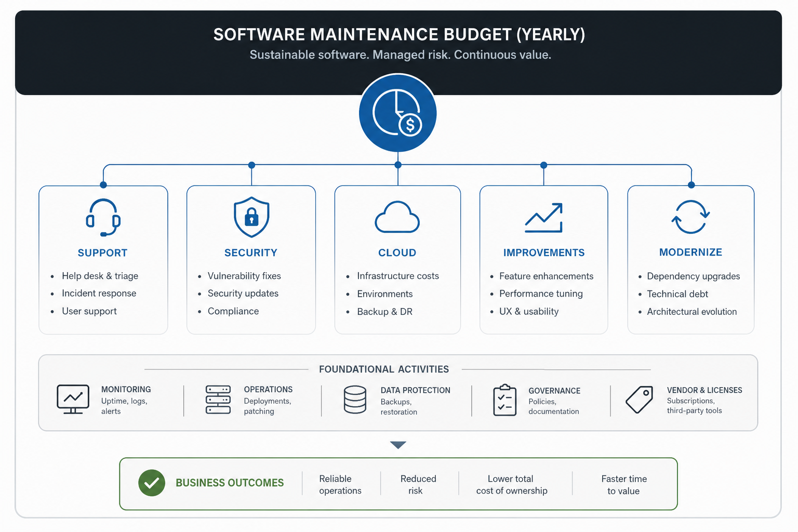
Task: Click 'Compliance' bullet
Action: (233, 311)
